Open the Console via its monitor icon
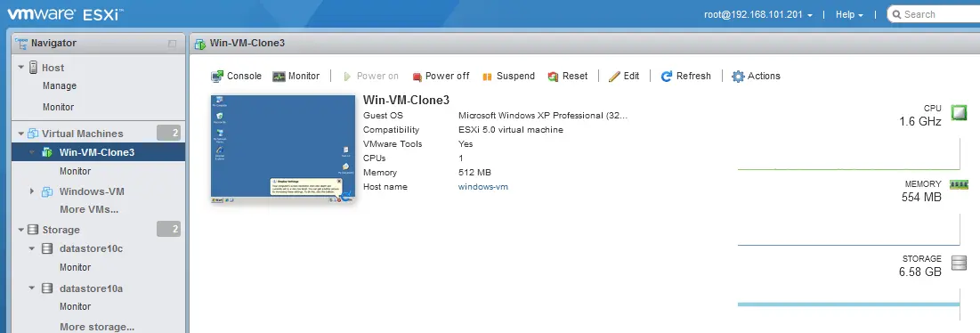 pyautogui.click(x=217, y=77)
